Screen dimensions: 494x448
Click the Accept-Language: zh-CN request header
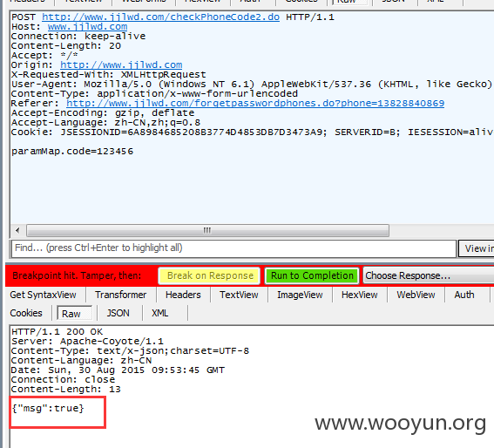pos(105,122)
